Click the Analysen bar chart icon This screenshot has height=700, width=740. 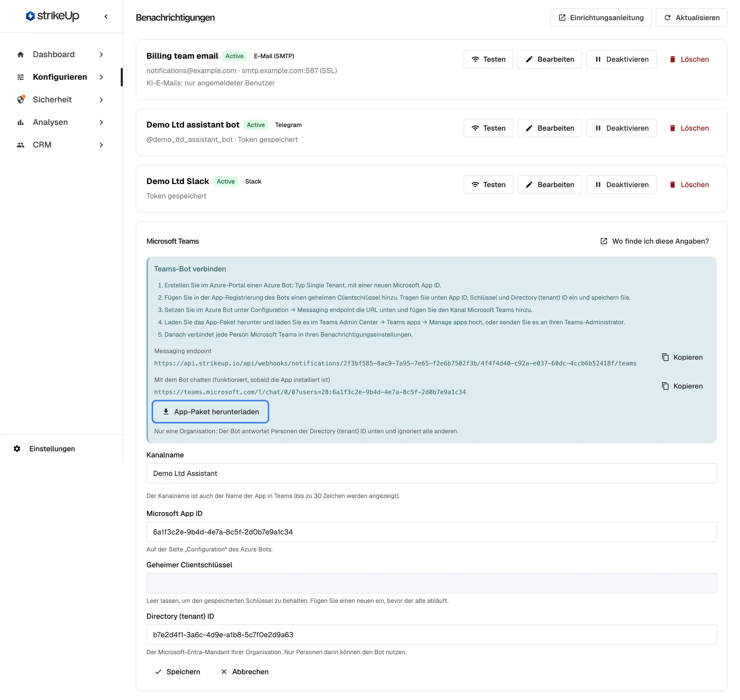click(21, 122)
